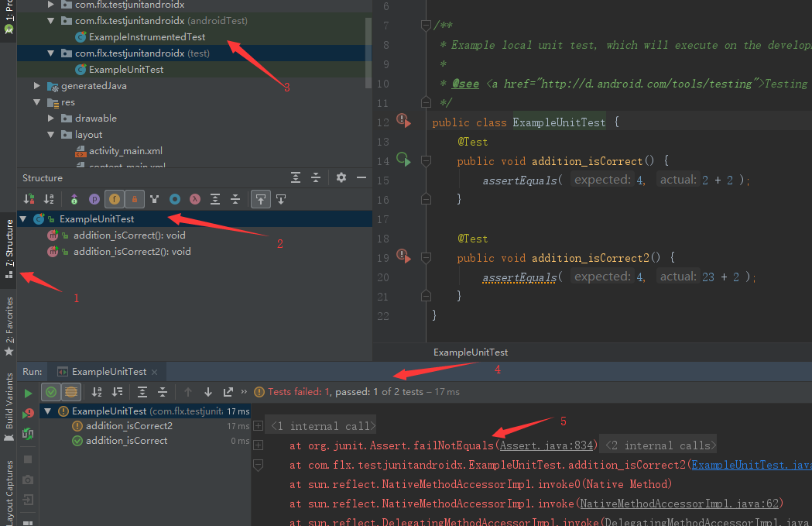812x526 pixels.
Task: Collapse the layout folder
Action: pyautogui.click(x=51, y=135)
